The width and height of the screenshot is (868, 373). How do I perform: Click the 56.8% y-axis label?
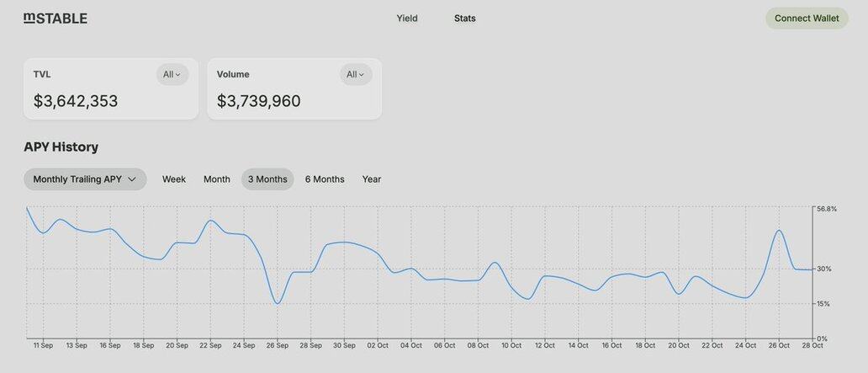[827, 209]
